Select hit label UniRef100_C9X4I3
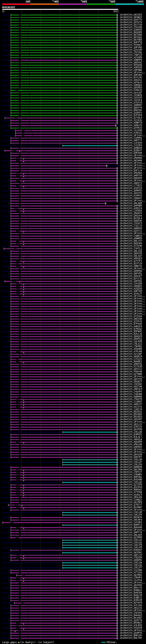The image size is (146, 644). pyautogui.click(x=131, y=223)
